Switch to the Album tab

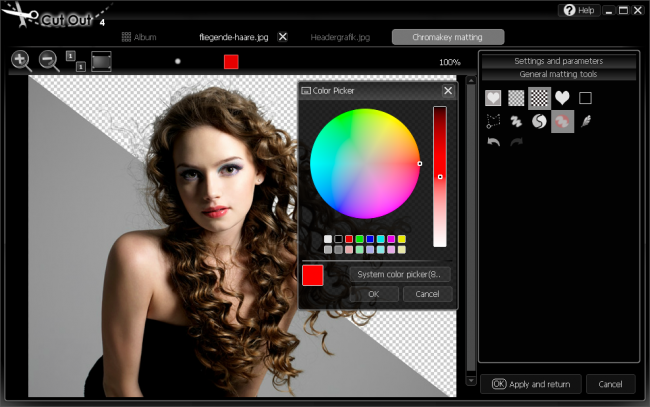click(x=139, y=37)
